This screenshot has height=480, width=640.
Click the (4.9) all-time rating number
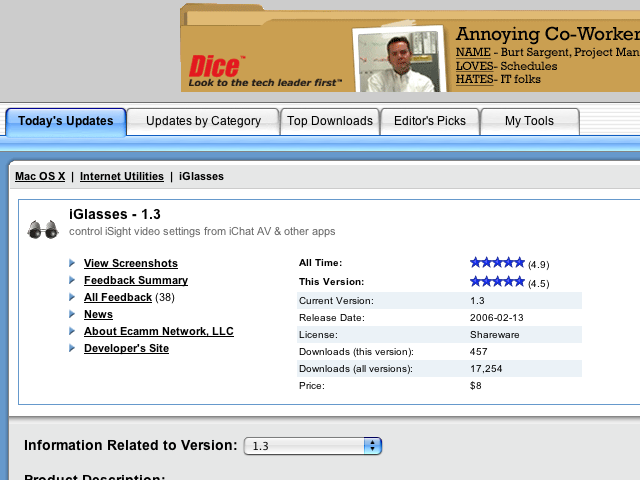pyautogui.click(x=538, y=265)
